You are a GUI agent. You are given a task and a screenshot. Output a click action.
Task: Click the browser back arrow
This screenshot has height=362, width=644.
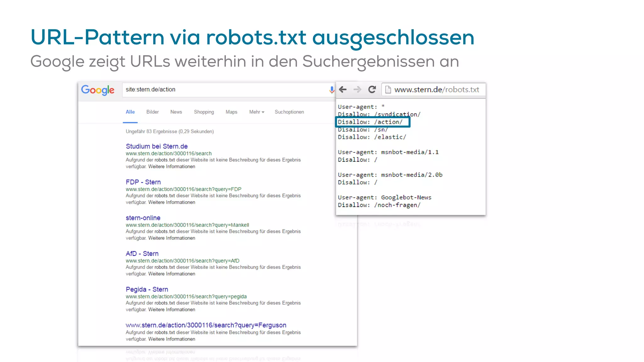click(x=343, y=90)
